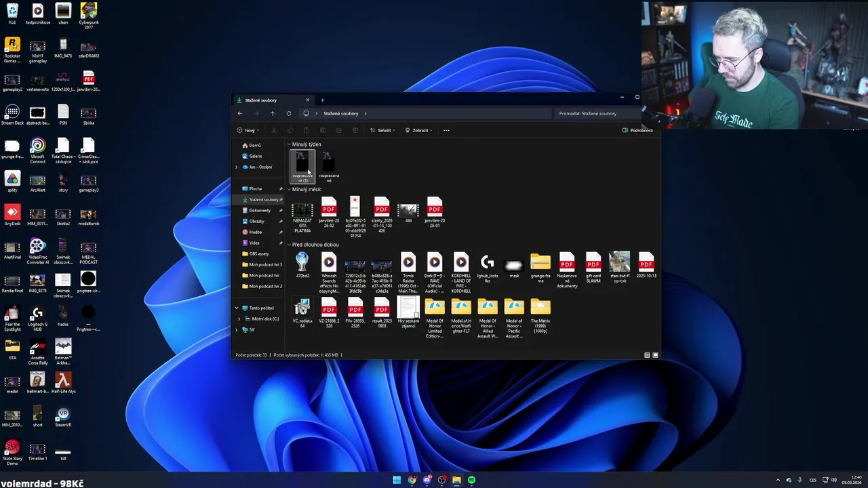
Task: Select the clarity_2026-01-15 PDF file
Action: click(x=382, y=216)
